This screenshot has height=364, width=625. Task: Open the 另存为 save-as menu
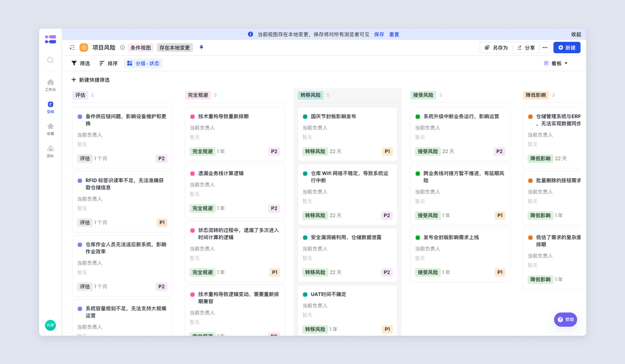(496, 48)
